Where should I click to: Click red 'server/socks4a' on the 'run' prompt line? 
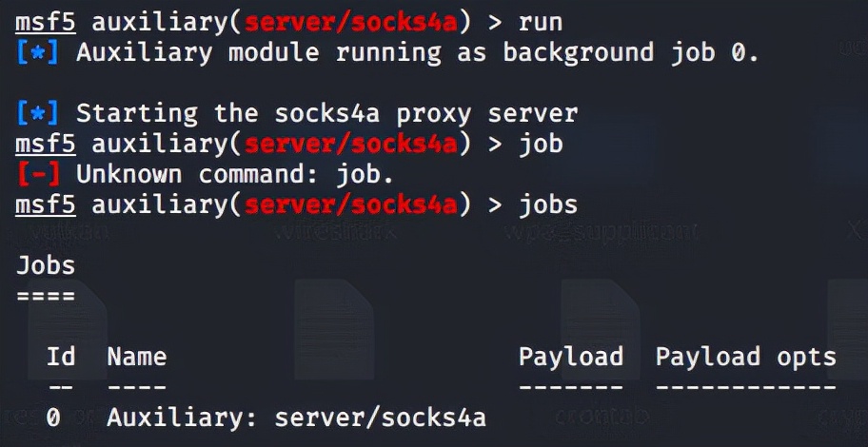(351, 23)
